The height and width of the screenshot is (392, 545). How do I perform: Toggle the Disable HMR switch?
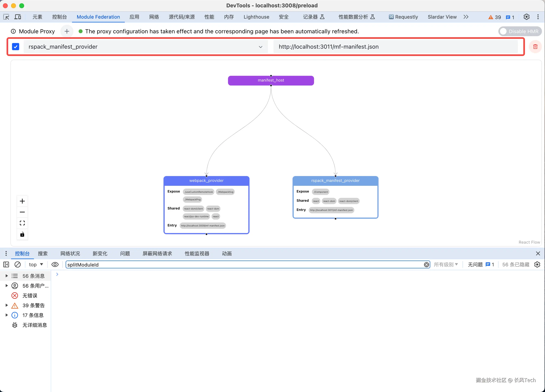click(x=520, y=31)
